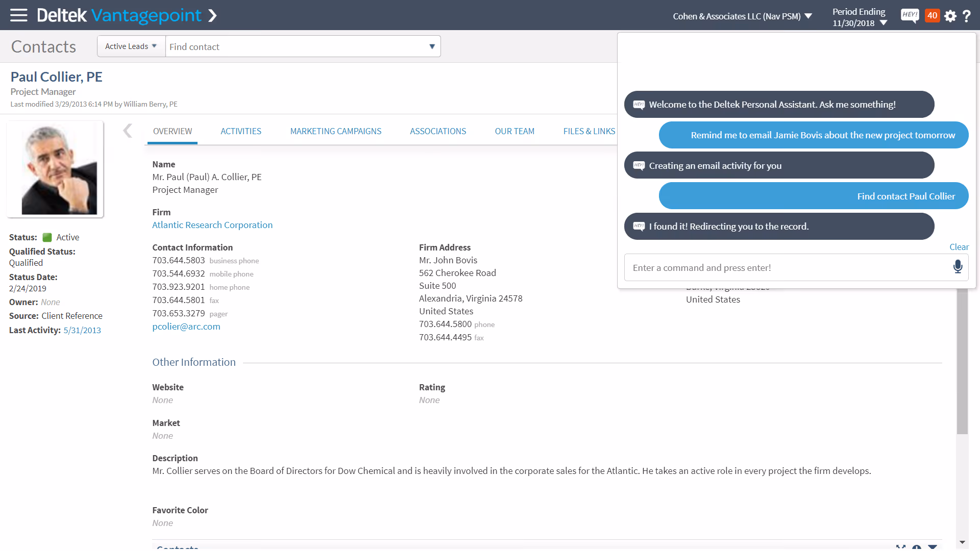Open the help question mark
This screenshot has height=551, width=980.
tap(967, 16)
